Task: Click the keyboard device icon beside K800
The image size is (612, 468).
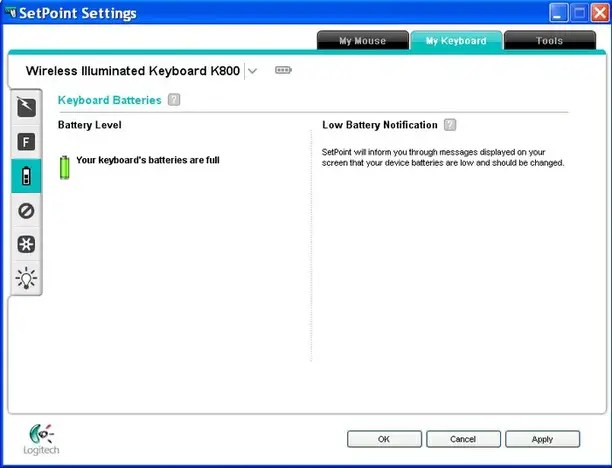Action: pyautogui.click(x=283, y=70)
